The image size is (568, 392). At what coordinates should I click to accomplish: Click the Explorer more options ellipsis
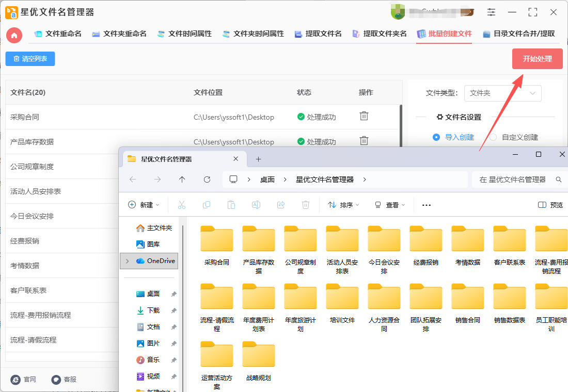click(426, 205)
